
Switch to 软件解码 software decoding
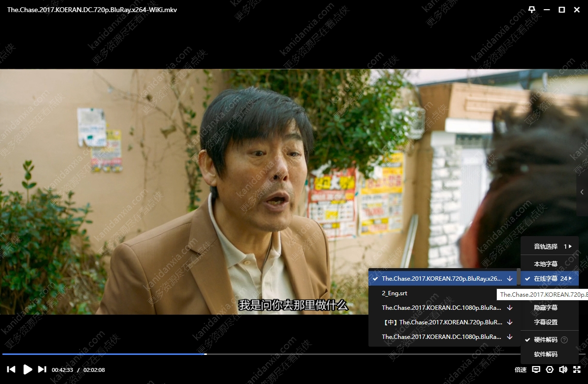(545, 354)
